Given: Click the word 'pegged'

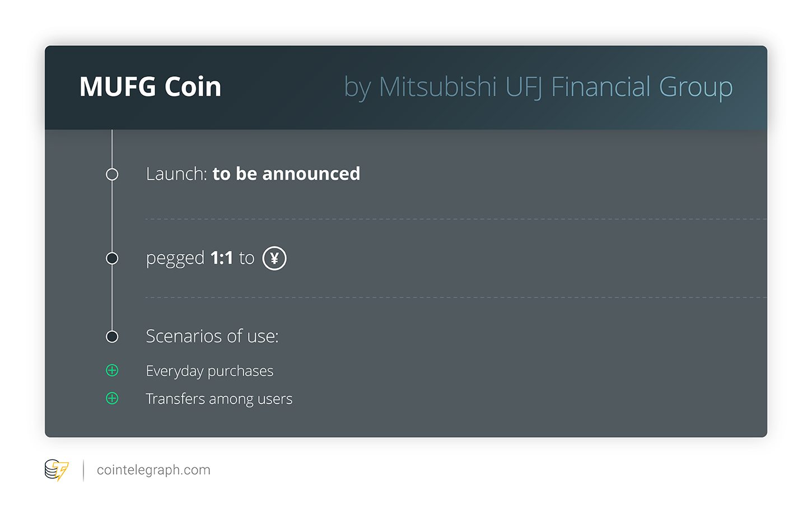Looking at the screenshot, I should point(175,259).
